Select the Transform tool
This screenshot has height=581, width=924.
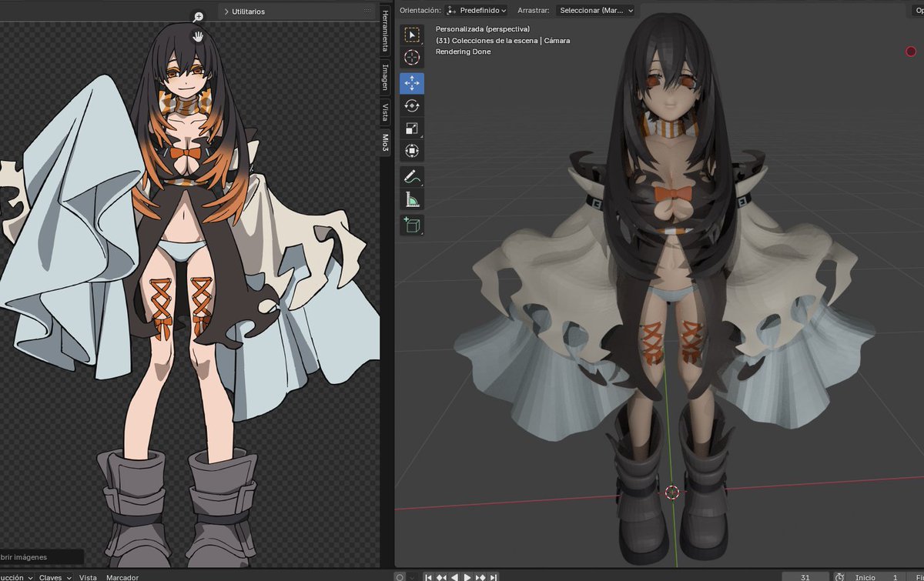click(412, 152)
